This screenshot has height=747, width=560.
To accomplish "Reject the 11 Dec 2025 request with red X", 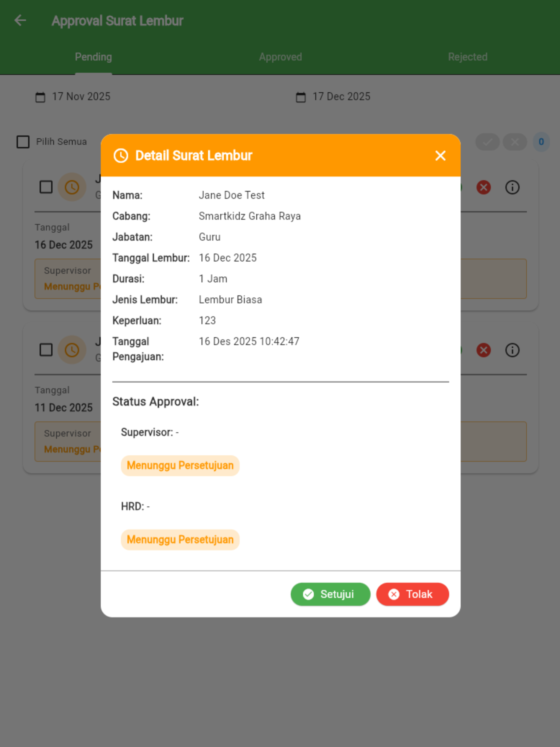I will point(483,350).
